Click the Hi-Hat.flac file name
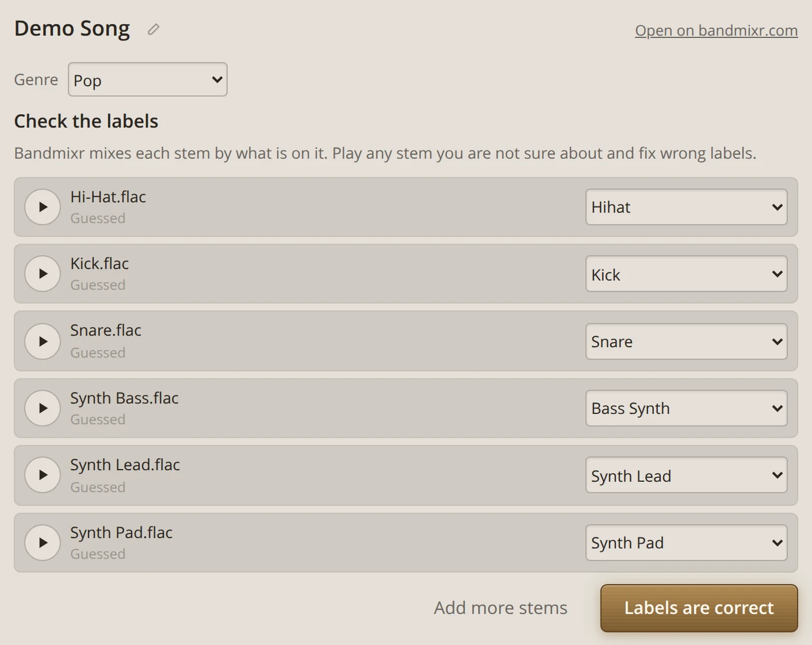This screenshot has height=645, width=812. [108, 197]
